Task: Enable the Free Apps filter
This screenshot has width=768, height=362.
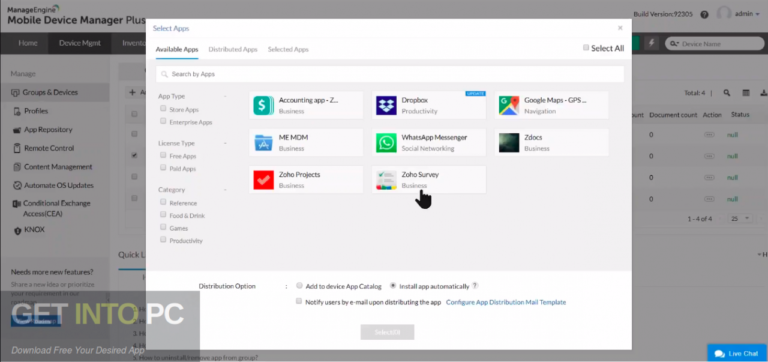Action: 163,155
